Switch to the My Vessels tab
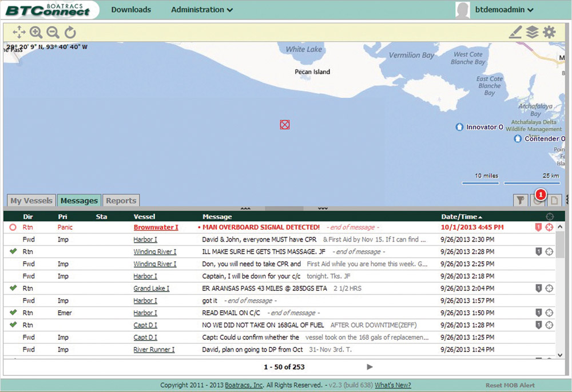This screenshot has width=572, height=392. (31, 201)
